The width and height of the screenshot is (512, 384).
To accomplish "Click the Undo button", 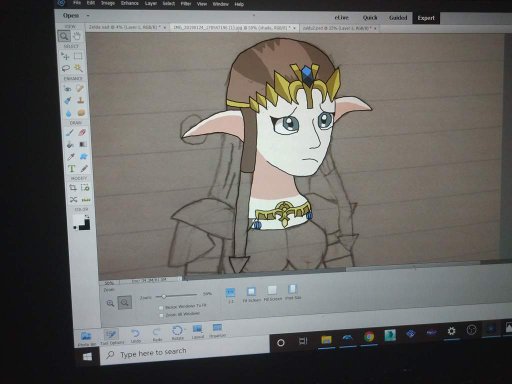I will coord(135,335).
